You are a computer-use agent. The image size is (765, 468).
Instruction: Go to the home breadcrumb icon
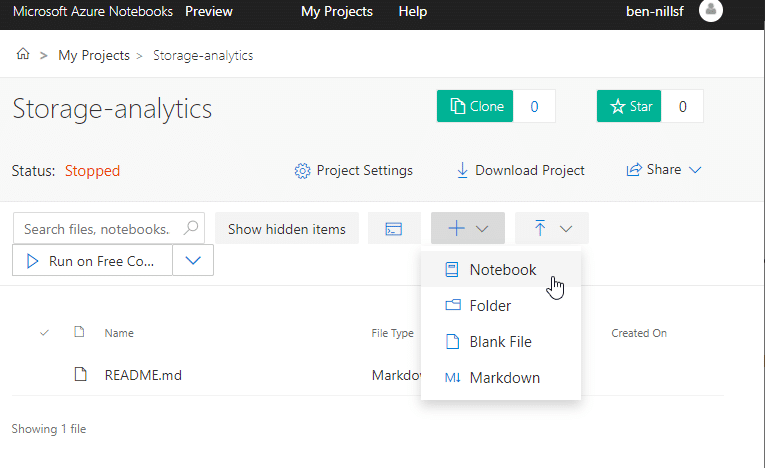pos(23,54)
